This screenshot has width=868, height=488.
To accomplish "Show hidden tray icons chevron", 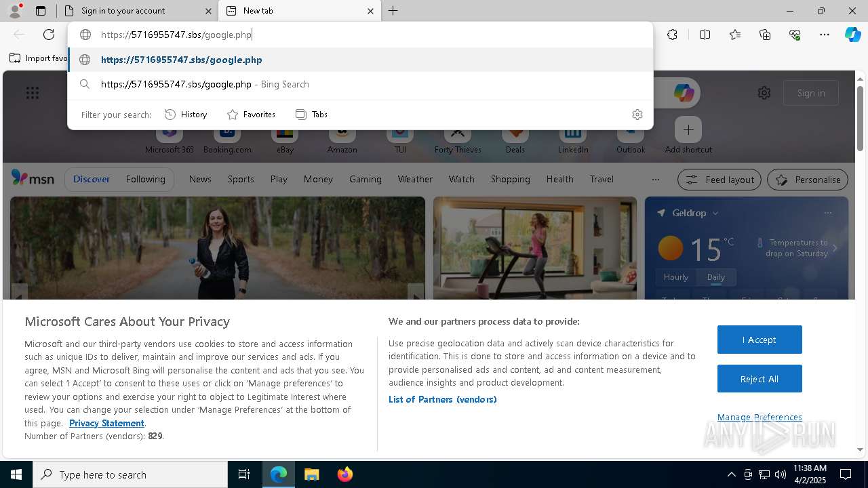I will 731,474.
